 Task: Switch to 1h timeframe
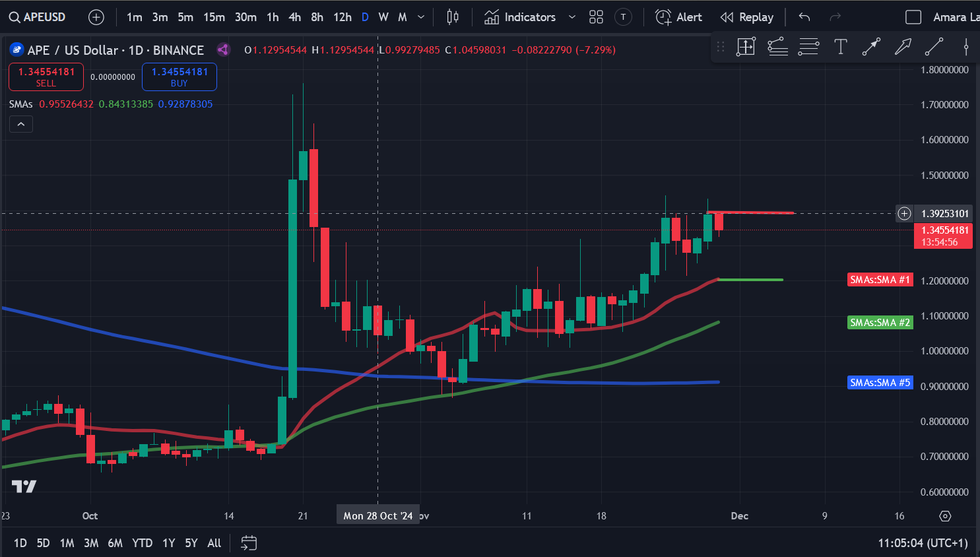[x=273, y=17]
